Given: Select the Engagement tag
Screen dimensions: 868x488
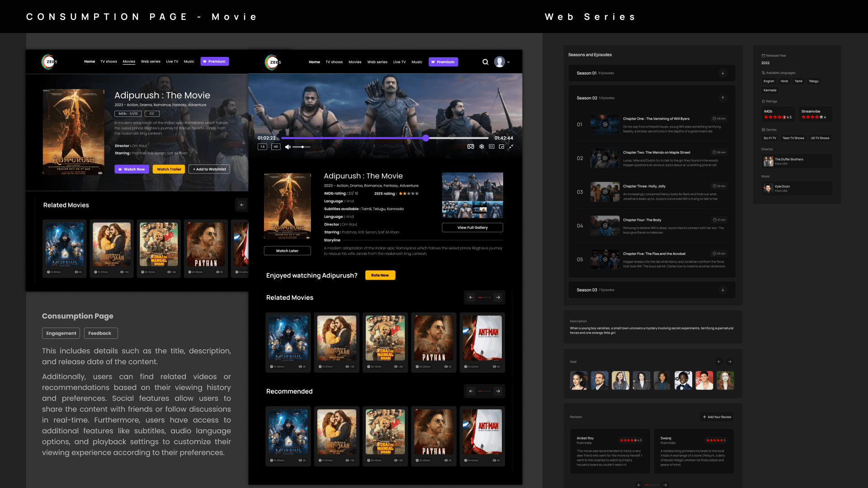Looking at the screenshot, I should pos(61,333).
